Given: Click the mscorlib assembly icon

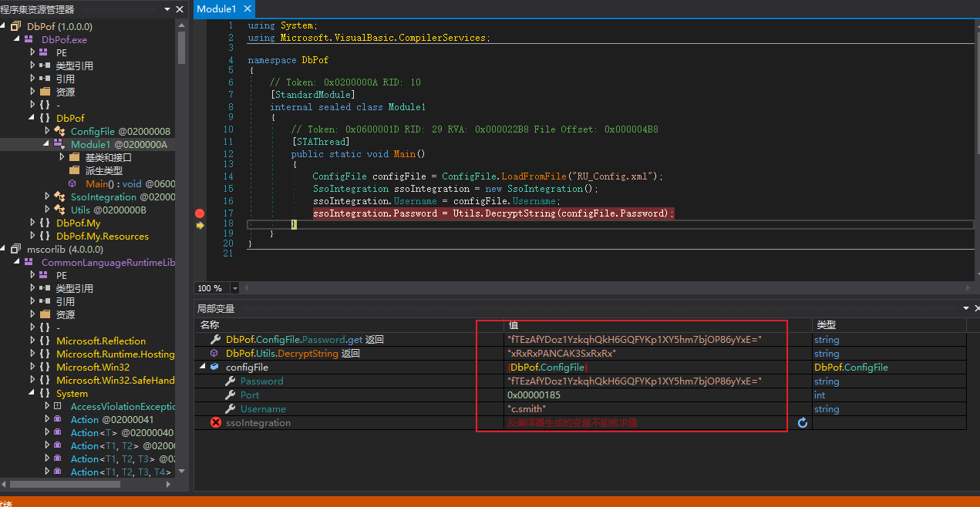Looking at the screenshot, I should 15,250.
